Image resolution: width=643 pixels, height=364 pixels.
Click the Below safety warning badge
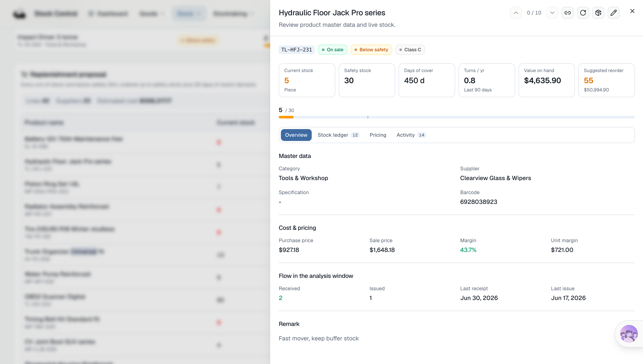[371, 50]
